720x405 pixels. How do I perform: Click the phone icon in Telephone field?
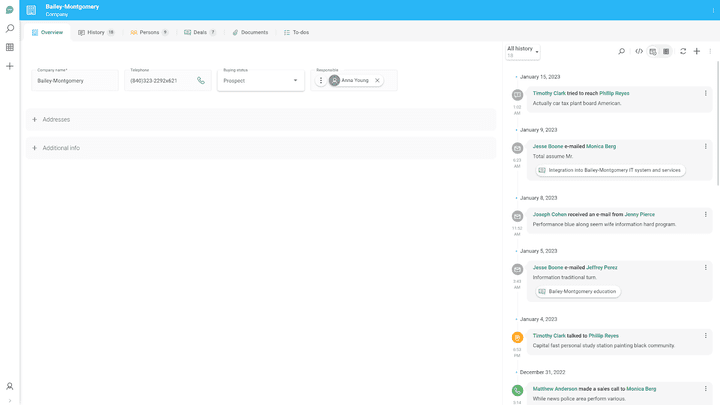pos(201,80)
